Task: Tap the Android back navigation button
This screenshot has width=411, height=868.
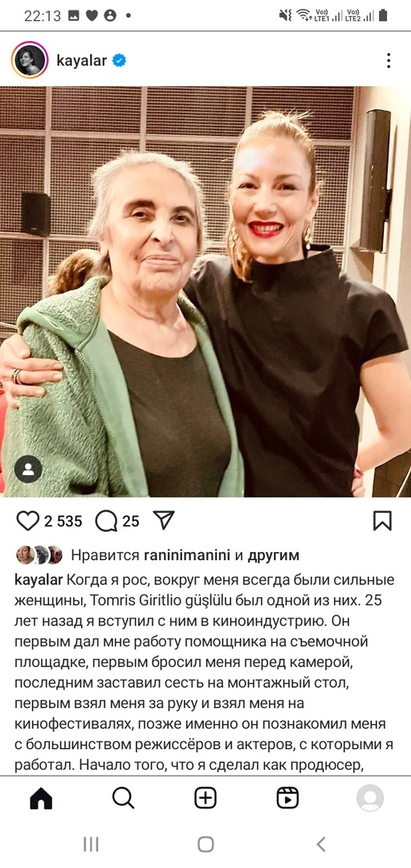Action: click(321, 844)
